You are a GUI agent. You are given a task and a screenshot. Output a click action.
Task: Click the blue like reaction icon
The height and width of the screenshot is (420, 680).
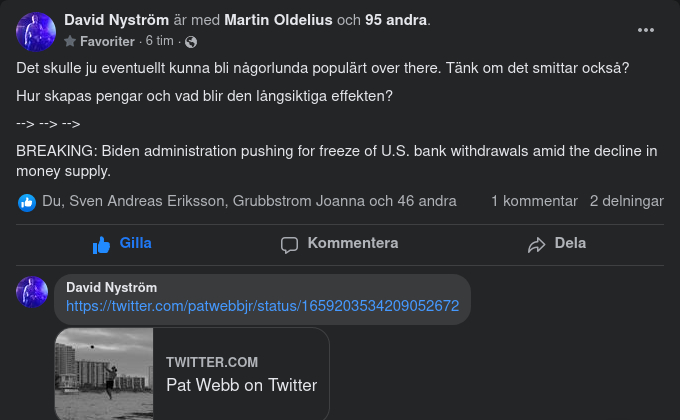point(27,202)
